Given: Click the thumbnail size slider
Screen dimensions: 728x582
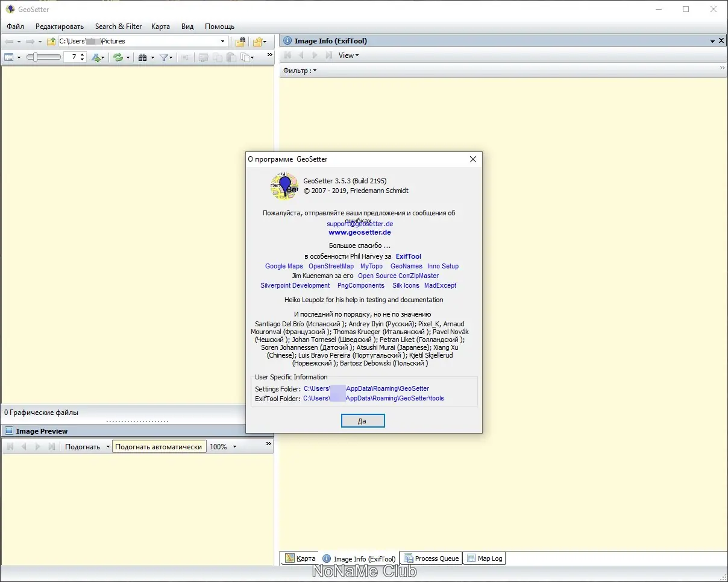Looking at the screenshot, I should 43,57.
